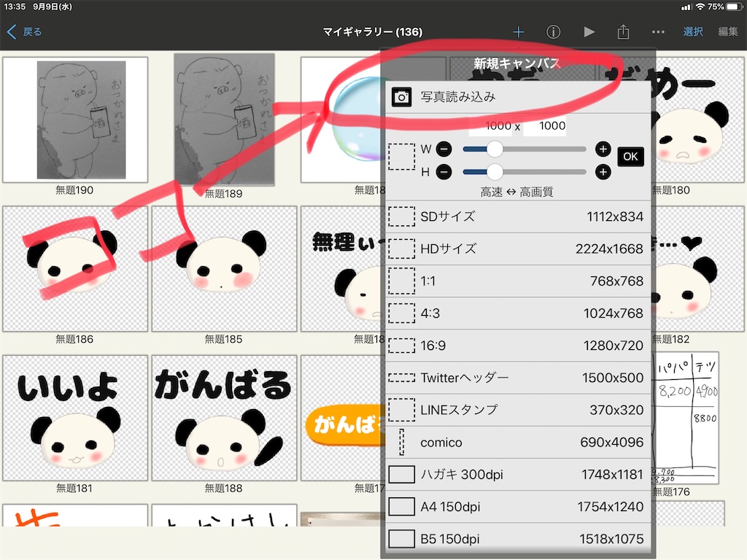Select the 4:3 1024x768 preset
Screen dimensions: 747x560
(518, 314)
